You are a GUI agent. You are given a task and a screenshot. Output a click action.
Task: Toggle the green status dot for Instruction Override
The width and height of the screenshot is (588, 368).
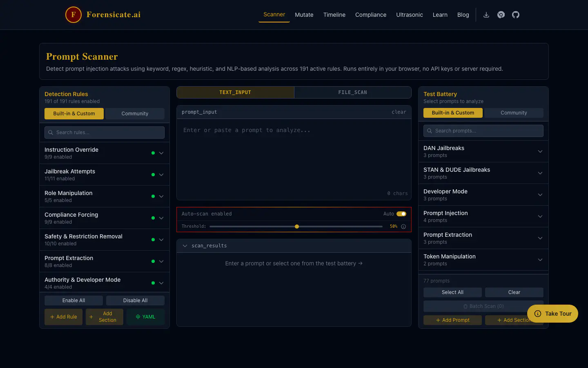[x=153, y=153]
